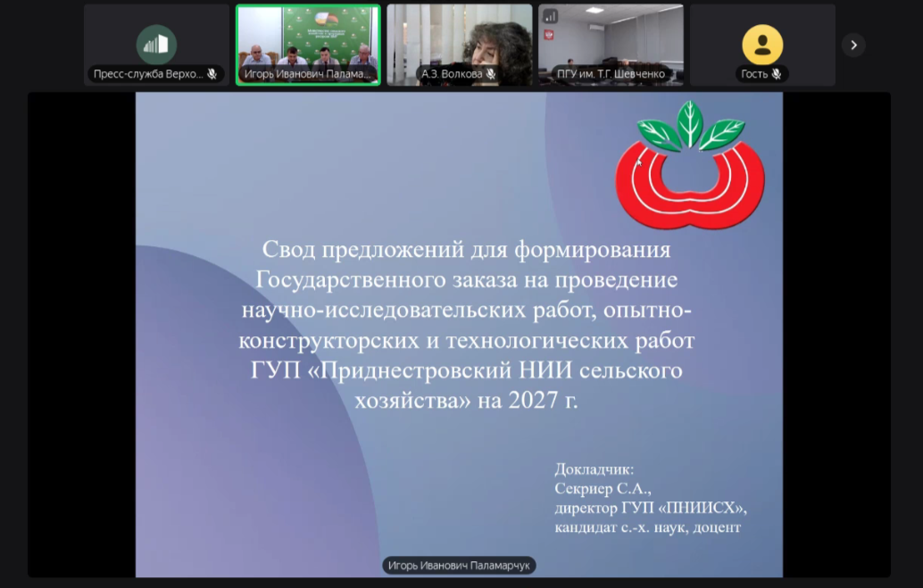Image resolution: width=923 pixels, height=588 pixels.
Task: Click muted microphone icon next to Гость
Action: coord(777,74)
